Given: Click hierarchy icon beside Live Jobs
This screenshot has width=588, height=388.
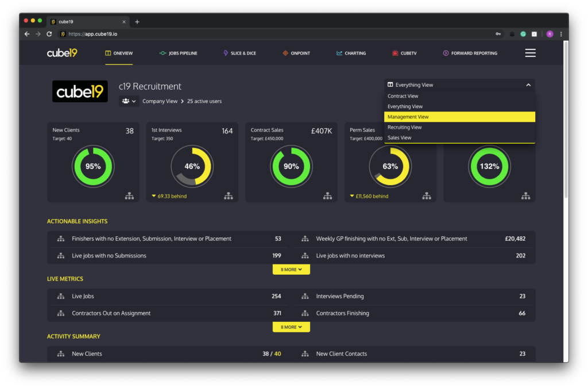Looking at the screenshot, I should [61, 297].
